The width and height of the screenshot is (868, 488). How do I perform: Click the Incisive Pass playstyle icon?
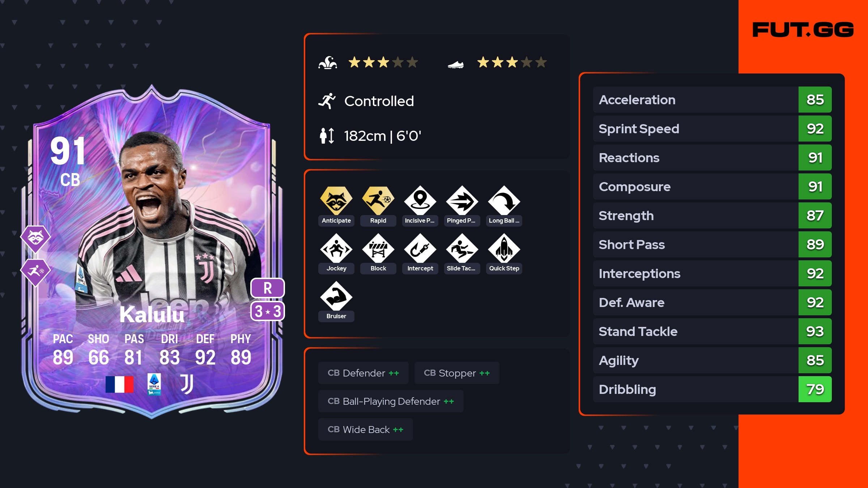tap(420, 201)
